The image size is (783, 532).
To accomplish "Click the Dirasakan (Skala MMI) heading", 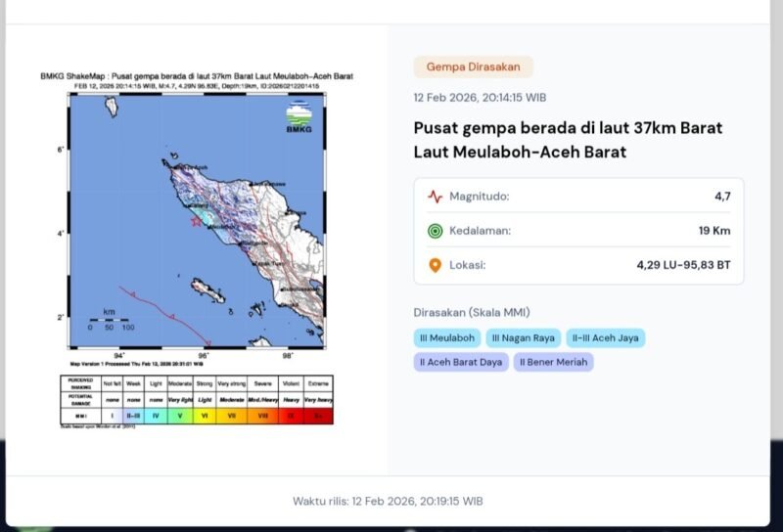I will (472, 312).
